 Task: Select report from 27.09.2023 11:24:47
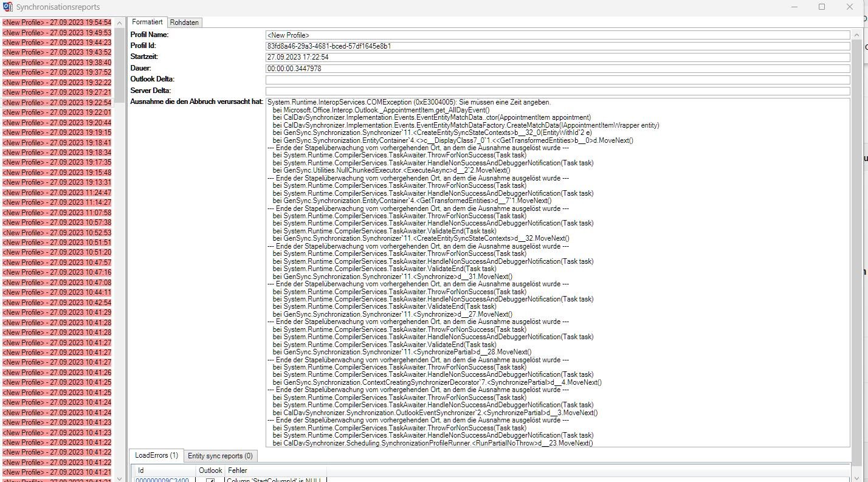(x=57, y=193)
